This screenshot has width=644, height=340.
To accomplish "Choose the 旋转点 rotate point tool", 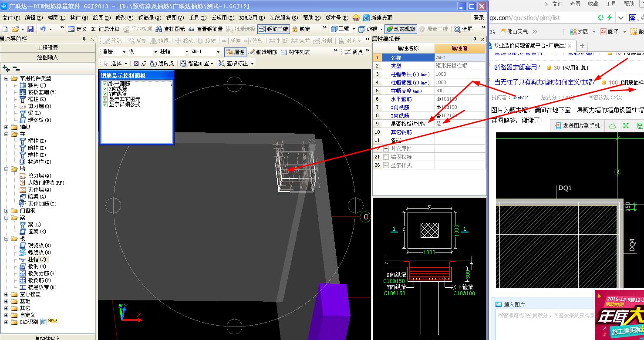I will 162,64.
